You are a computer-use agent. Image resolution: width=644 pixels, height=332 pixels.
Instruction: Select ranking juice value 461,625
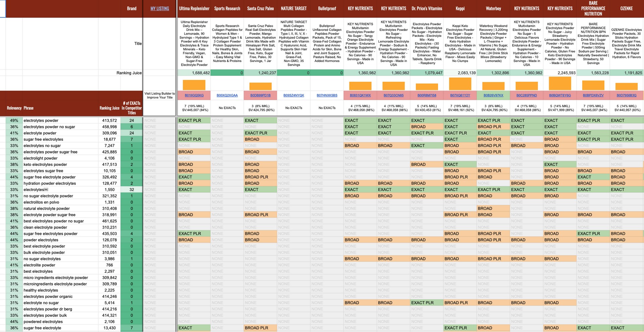tap(110, 221)
